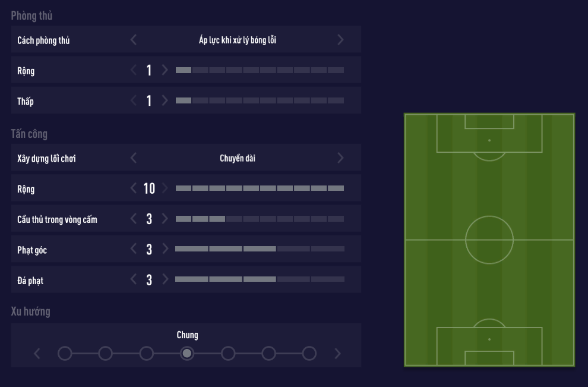
Task: Increase Phạt góc value with right arrow
Action: point(165,250)
